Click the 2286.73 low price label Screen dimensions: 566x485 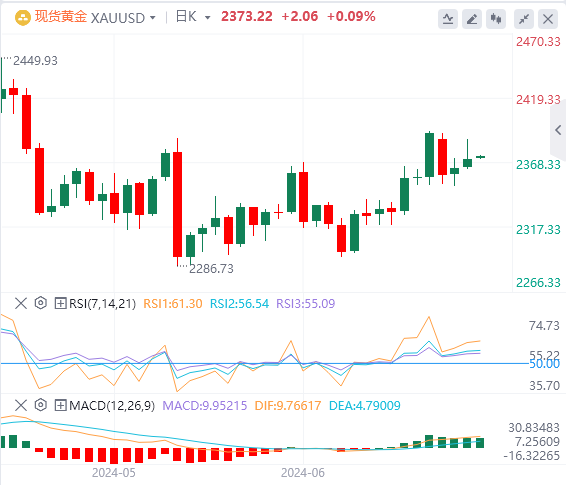pyautogui.click(x=211, y=269)
